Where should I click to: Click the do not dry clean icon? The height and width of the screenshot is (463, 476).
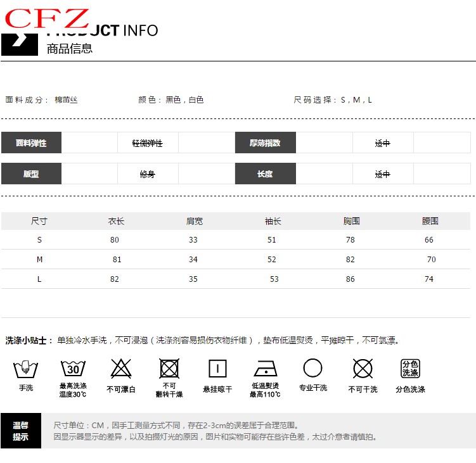click(x=363, y=368)
